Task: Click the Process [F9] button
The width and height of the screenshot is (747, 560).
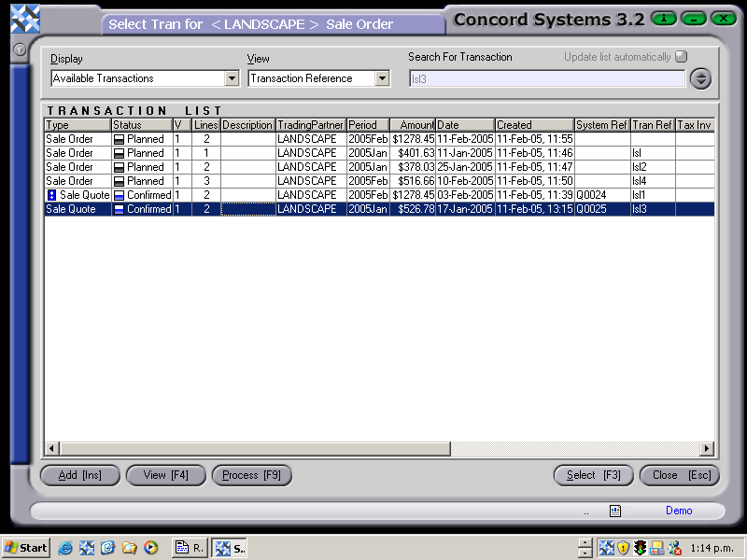Action: pyautogui.click(x=251, y=475)
